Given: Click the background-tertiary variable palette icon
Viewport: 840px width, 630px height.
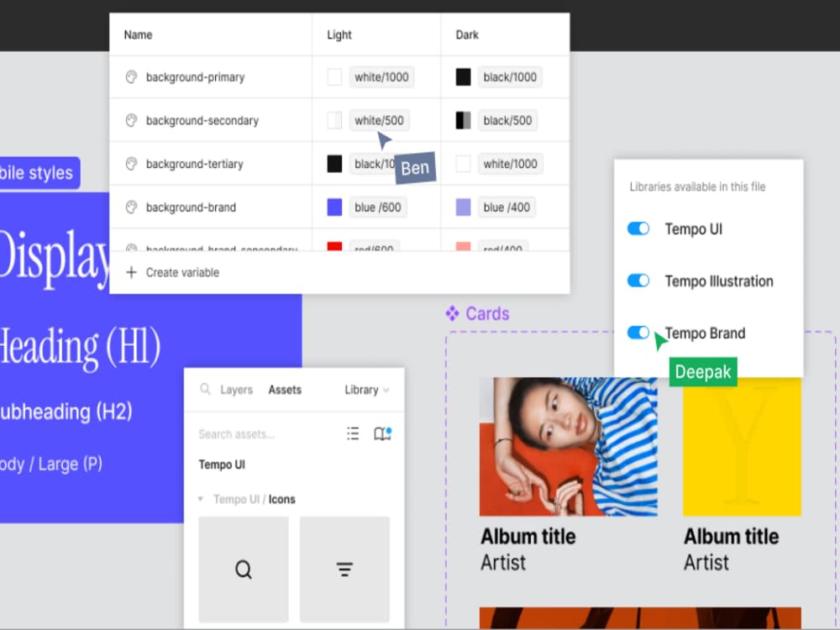Looking at the screenshot, I should [x=131, y=164].
